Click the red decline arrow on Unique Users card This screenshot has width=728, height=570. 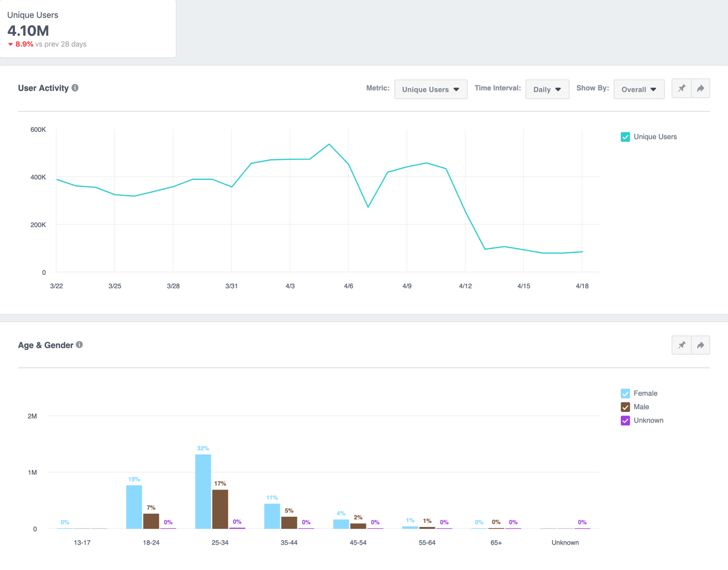(x=10, y=44)
